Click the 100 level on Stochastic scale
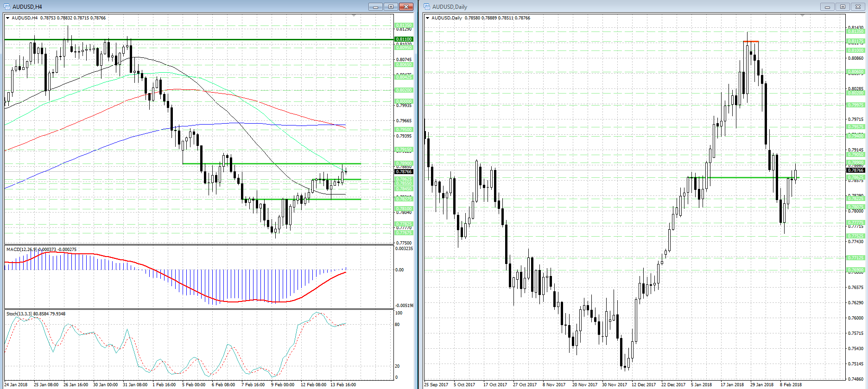 click(399, 313)
